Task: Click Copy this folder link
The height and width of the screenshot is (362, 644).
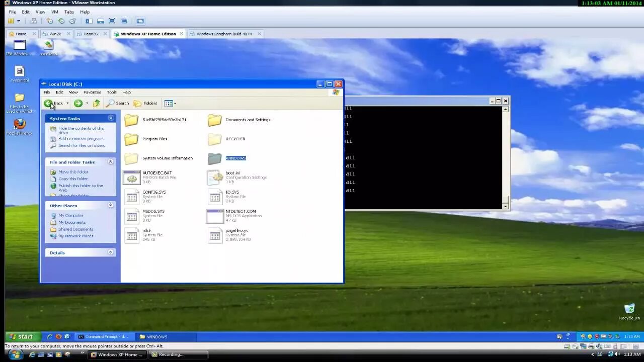Action: pyautogui.click(x=73, y=178)
